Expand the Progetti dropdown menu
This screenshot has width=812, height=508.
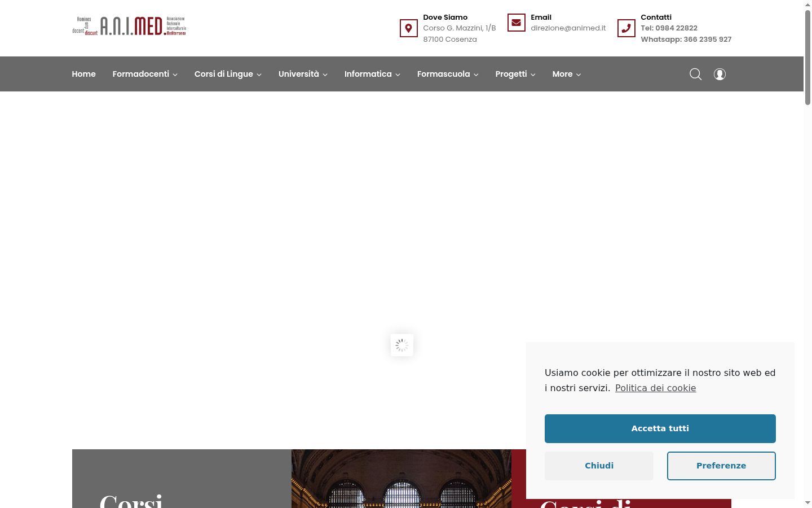point(515,74)
